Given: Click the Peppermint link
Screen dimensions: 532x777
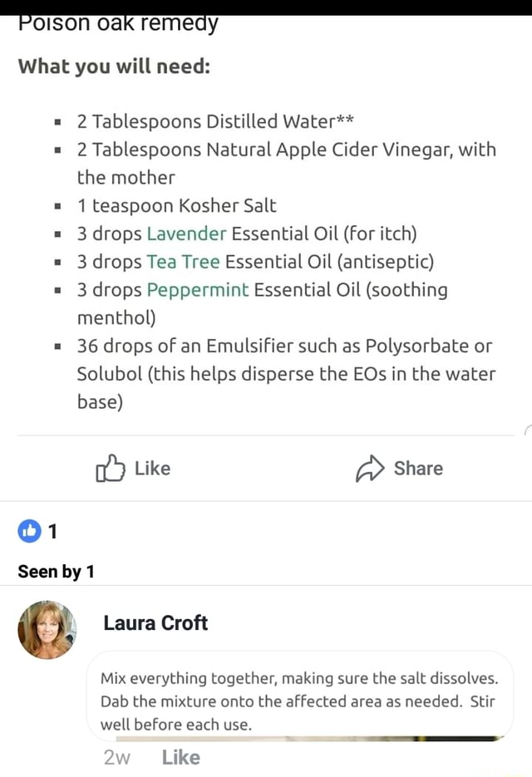Looking at the screenshot, I should coord(195,290).
